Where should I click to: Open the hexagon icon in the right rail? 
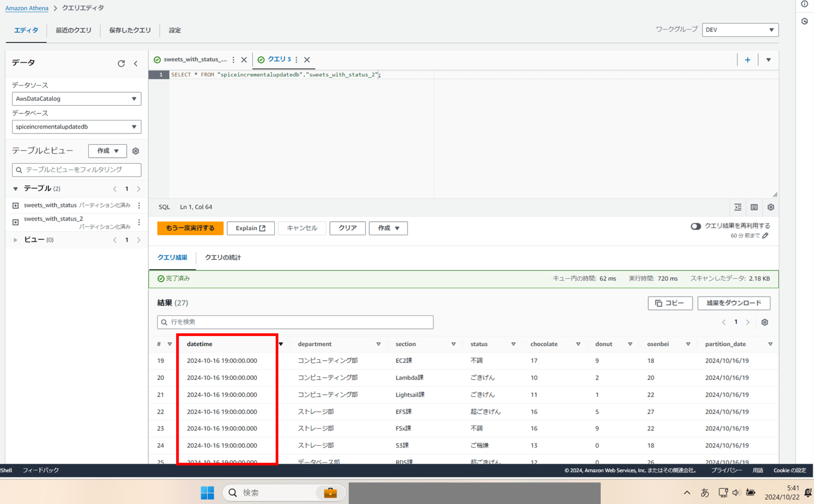pos(805,21)
